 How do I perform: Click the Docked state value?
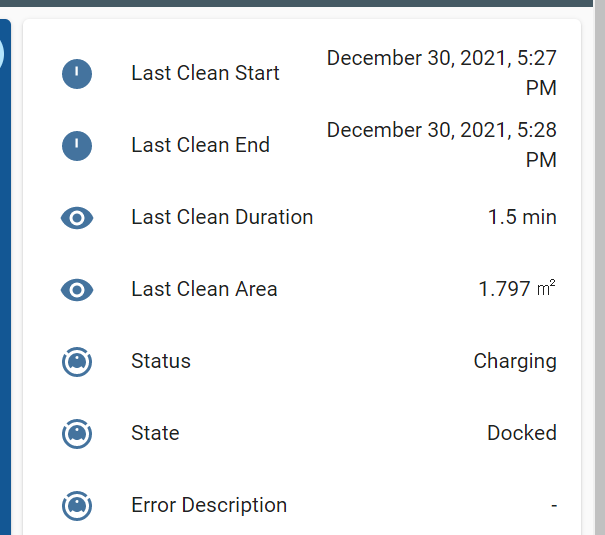pyautogui.click(x=522, y=433)
